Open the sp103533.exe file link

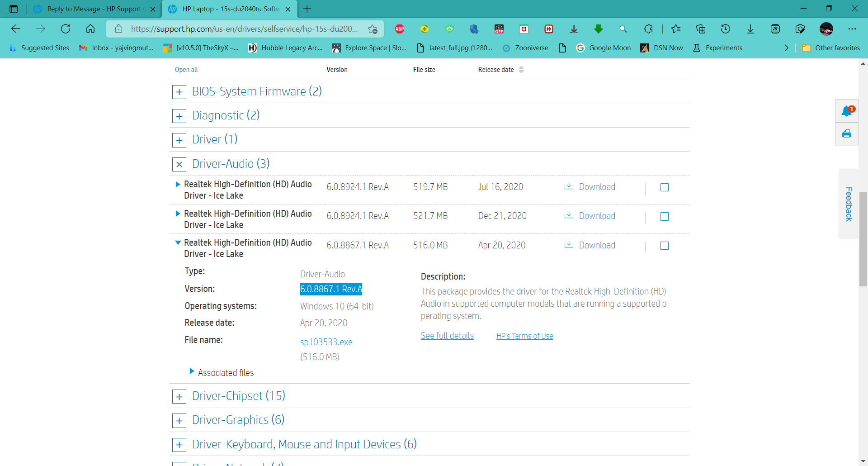point(326,342)
